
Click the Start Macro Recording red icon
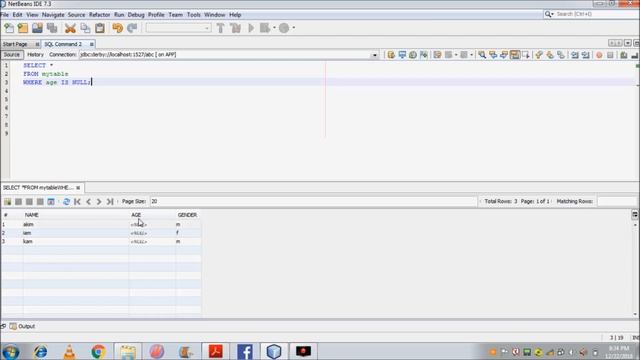click(599, 55)
